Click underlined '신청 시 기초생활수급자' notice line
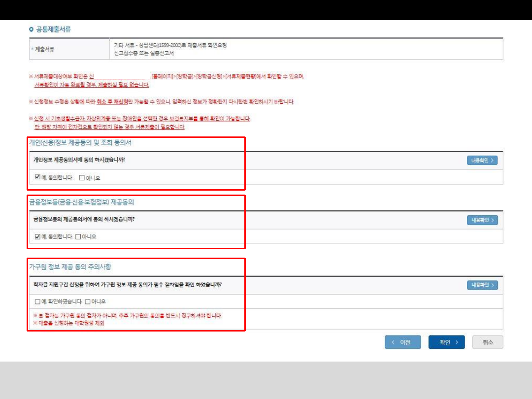This screenshot has width=532, height=399. 139,119
